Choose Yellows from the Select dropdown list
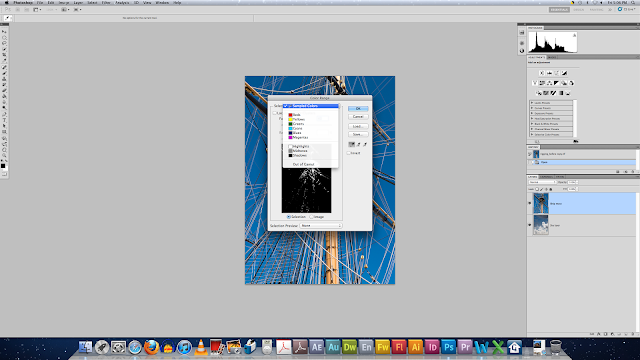This screenshot has height=360, width=640. (x=311, y=119)
